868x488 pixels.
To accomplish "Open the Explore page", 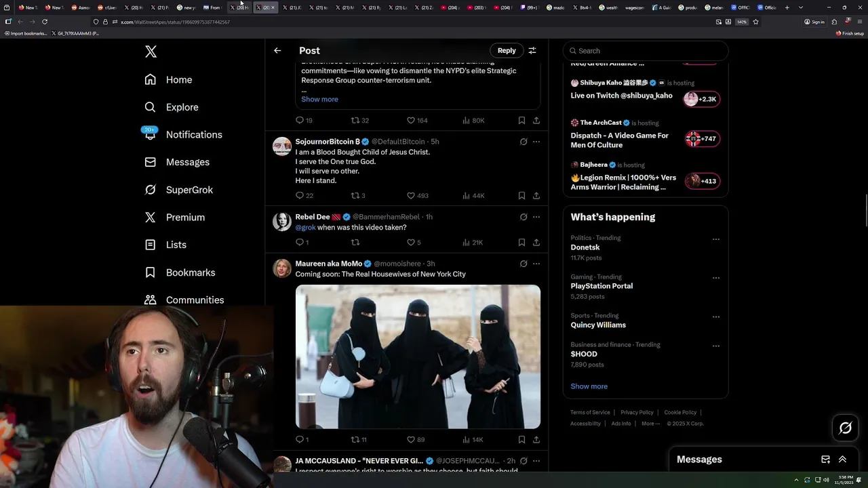I will tap(172, 107).
